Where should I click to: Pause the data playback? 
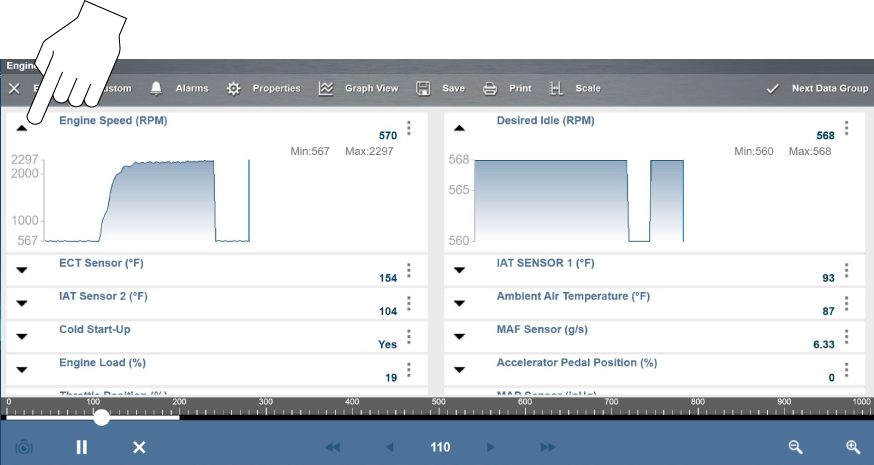tap(82, 447)
